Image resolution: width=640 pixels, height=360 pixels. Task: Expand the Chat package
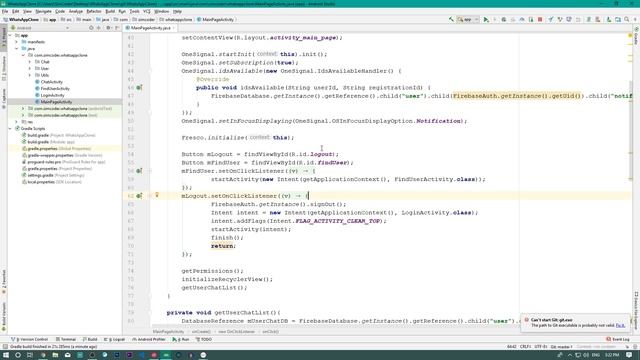click(x=30, y=62)
